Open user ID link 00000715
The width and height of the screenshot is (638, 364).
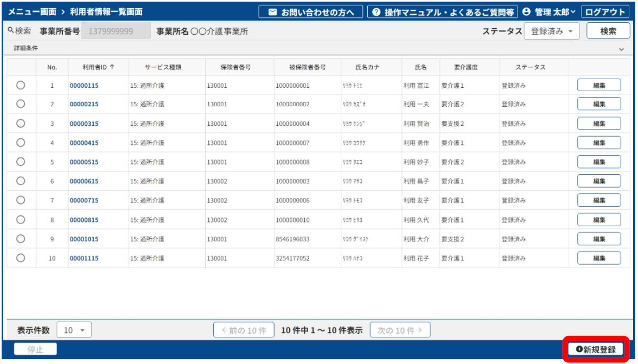pos(84,200)
